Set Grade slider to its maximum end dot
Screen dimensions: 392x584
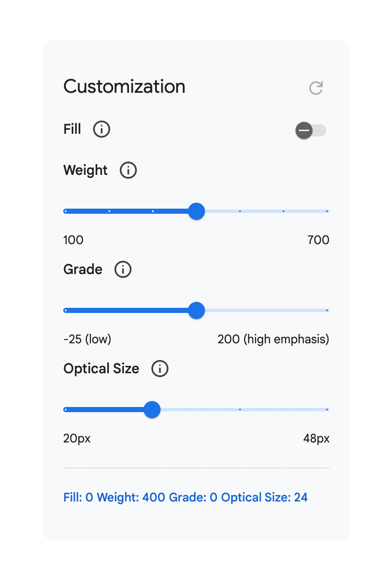pyautogui.click(x=327, y=310)
